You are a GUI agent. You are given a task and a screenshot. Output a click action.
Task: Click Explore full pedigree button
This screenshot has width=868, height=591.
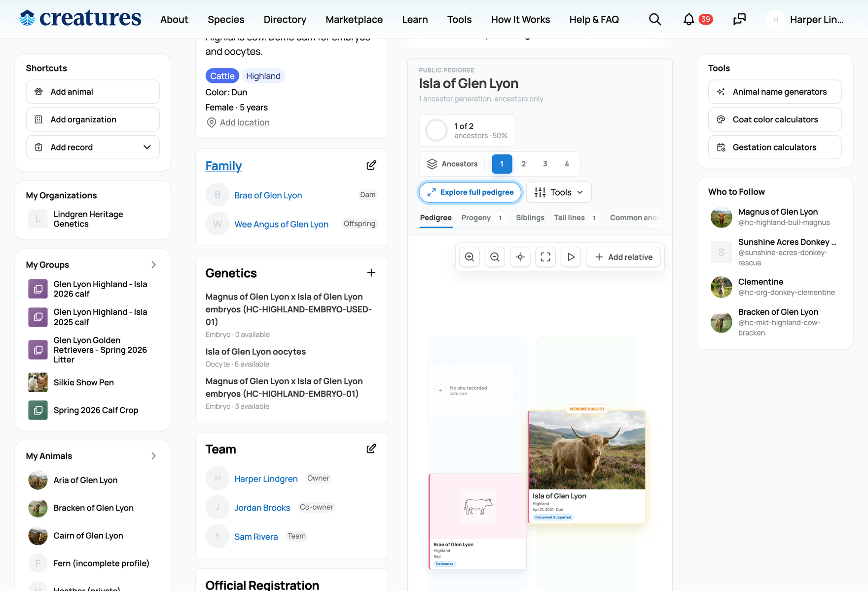(x=470, y=192)
